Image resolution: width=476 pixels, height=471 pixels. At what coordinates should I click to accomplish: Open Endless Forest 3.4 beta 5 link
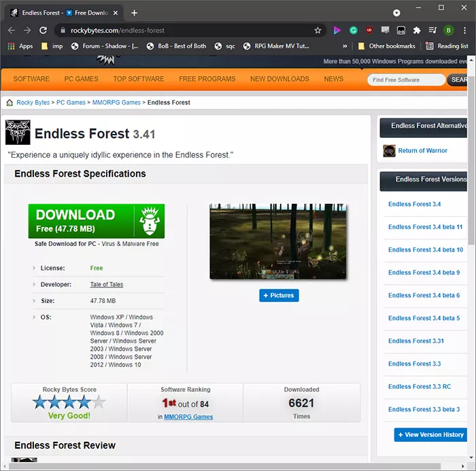pos(424,318)
